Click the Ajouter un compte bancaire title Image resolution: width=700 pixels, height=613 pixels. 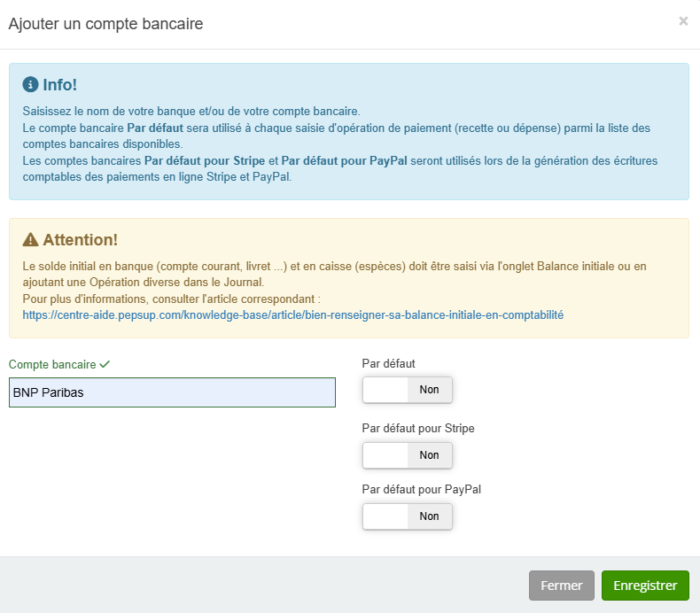point(105,24)
